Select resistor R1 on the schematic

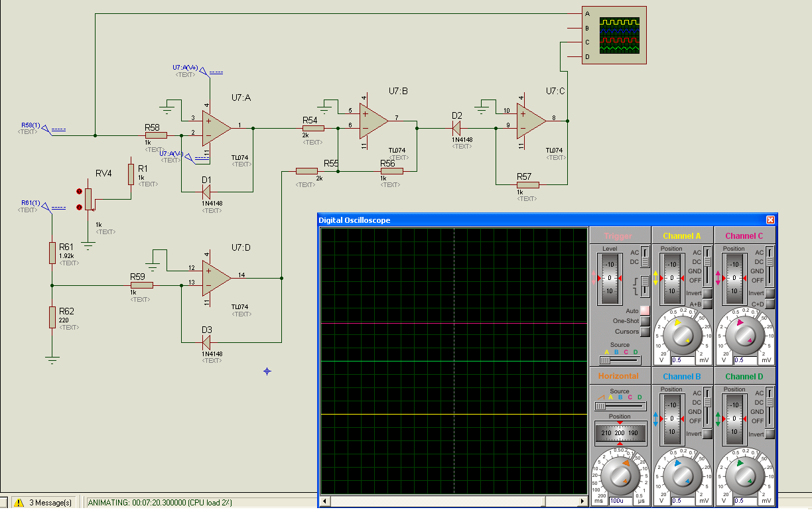[131, 174]
